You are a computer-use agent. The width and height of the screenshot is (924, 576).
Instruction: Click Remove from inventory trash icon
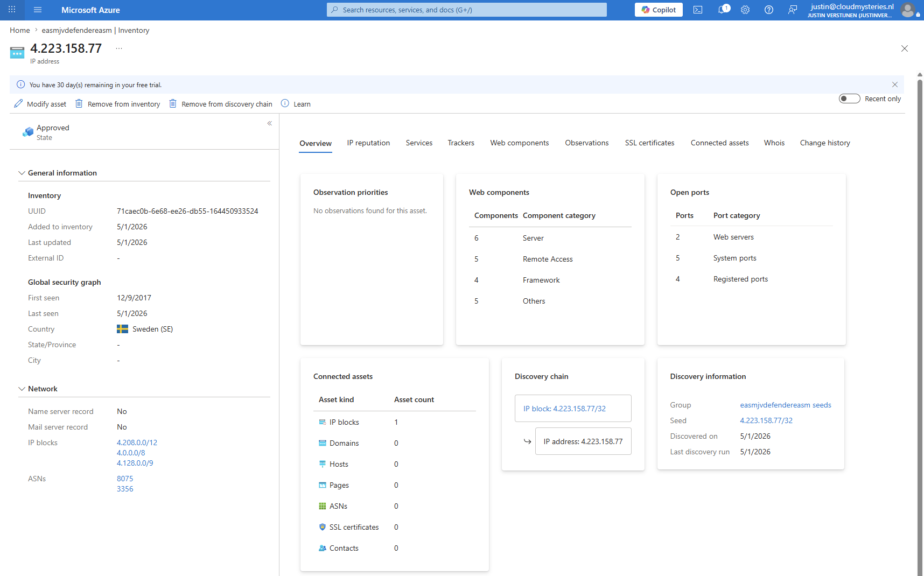pos(79,103)
